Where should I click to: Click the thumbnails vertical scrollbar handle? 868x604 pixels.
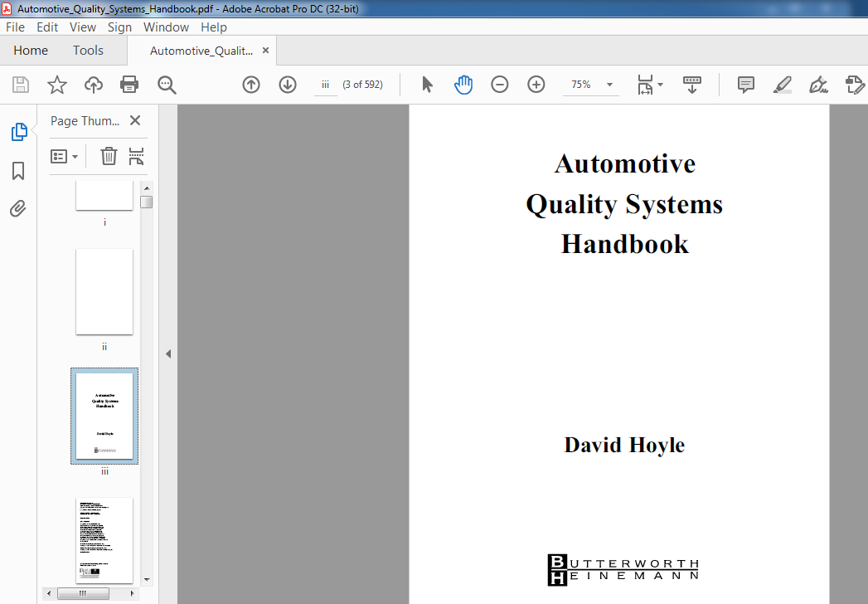(x=147, y=202)
